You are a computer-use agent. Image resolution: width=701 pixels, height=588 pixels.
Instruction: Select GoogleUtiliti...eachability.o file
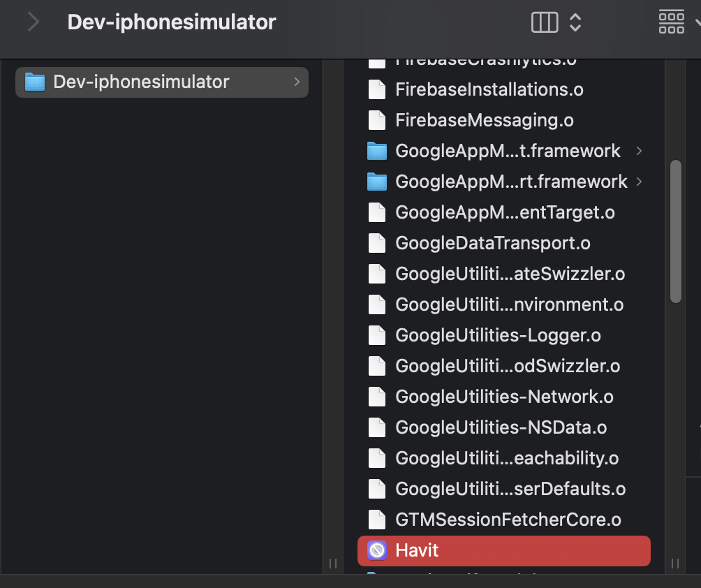click(504, 458)
